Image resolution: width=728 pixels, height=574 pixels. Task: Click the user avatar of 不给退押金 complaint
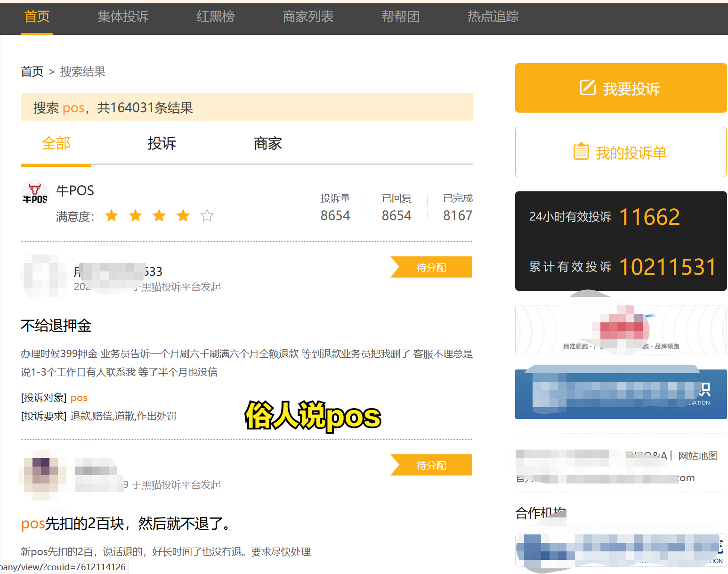click(43, 275)
